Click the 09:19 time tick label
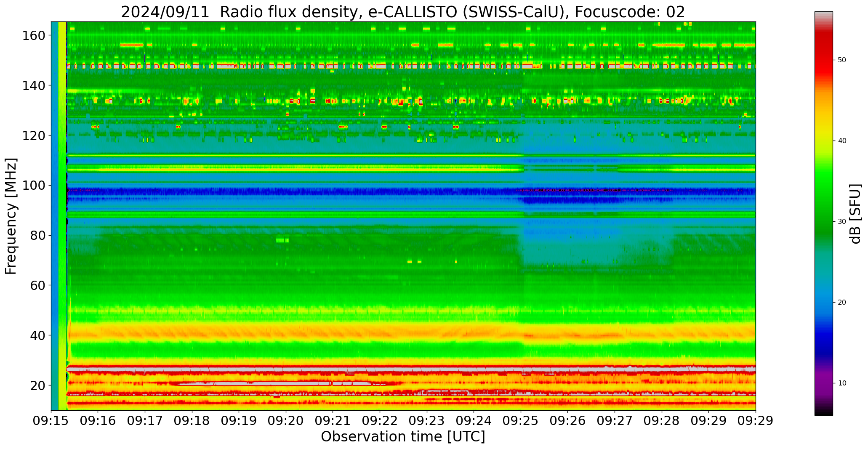This screenshot has height=449, width=868. tap(239, 421)
